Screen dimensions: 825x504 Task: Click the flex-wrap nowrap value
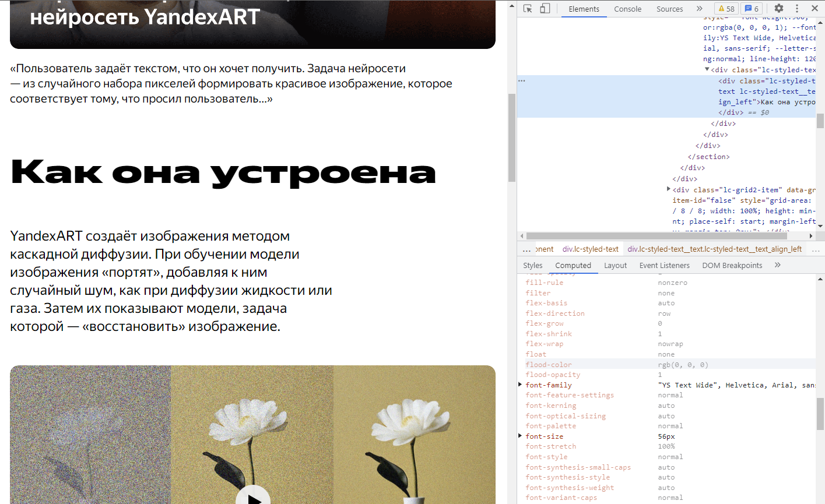point(670,344)
